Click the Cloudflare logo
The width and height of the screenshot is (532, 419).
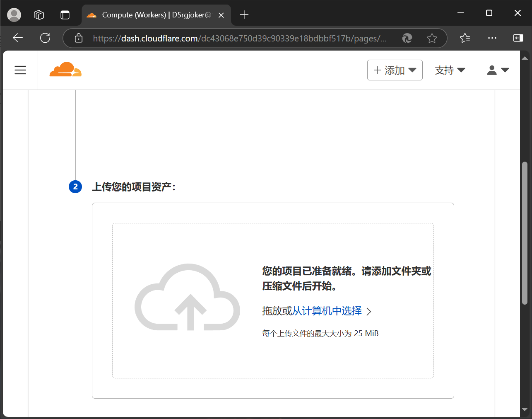pyautogui.click(x=65, y=70)
